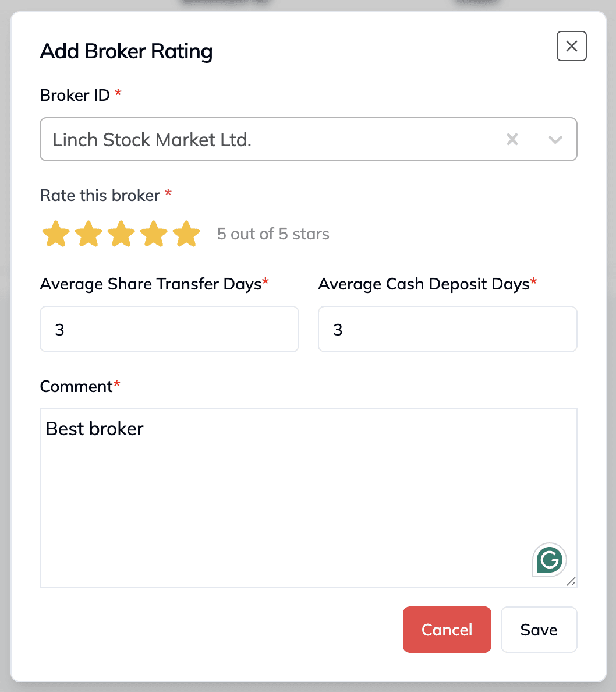616x692 pixels.
Task: Click the Average Share Transfer Days label
Action: (x=151, y=284)
